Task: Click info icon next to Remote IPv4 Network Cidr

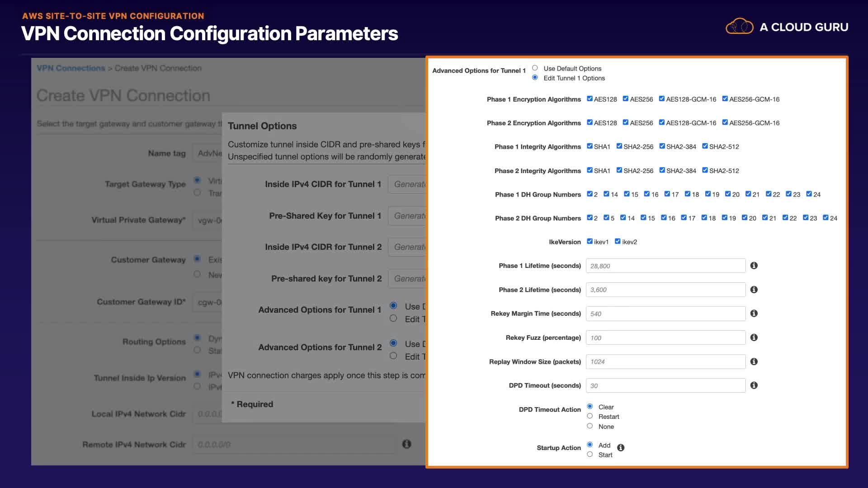Action: (x=406, y=444)
